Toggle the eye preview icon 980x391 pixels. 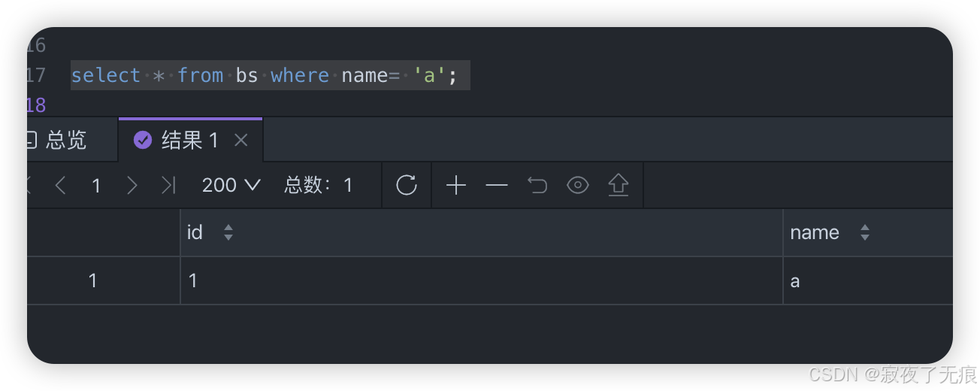coord(577,185)
